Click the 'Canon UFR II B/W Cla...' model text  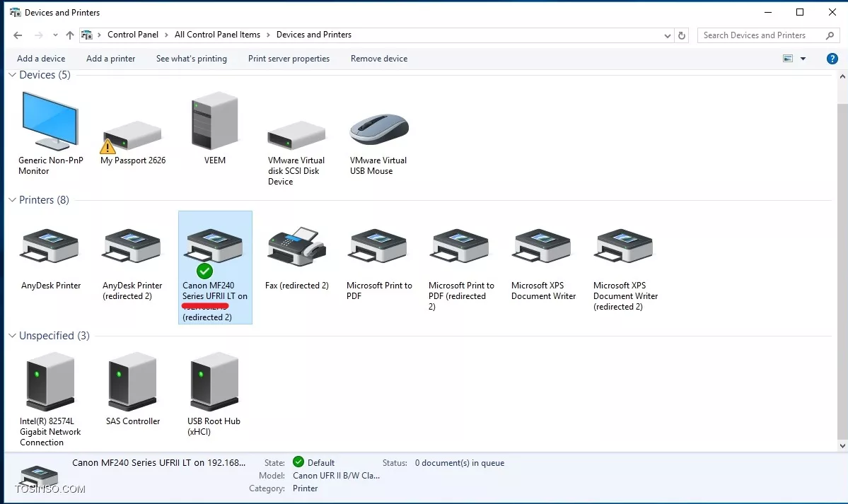pos(337,476)
